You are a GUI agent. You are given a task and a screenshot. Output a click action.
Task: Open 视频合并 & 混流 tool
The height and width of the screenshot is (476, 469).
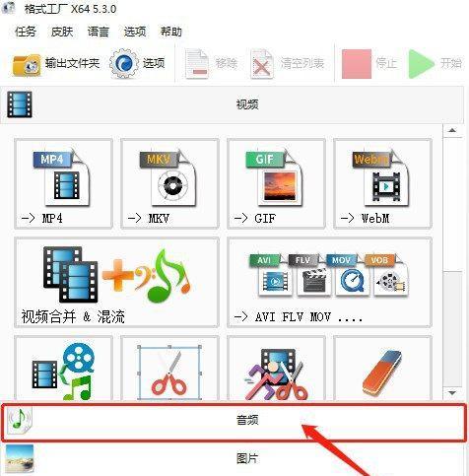(116, 282)
